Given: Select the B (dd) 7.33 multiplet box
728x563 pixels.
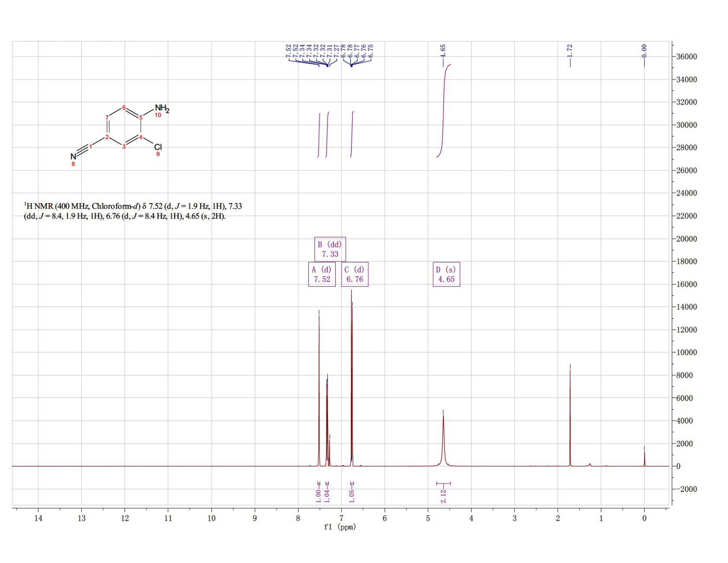Looking at the screenshot, I should pos(330,249).
